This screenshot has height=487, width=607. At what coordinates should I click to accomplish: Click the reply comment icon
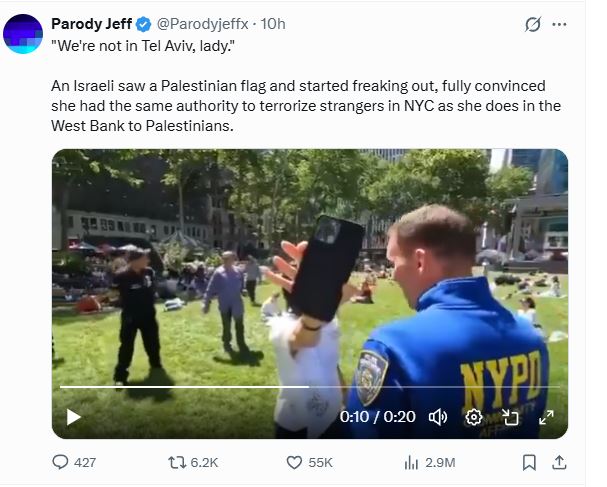pos(60,462)
